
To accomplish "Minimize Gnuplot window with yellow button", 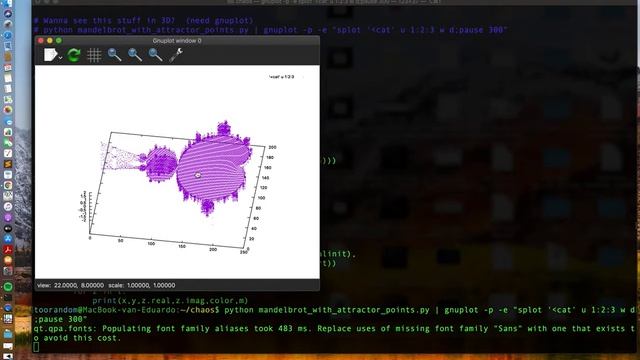I will [x=49, y=40].
